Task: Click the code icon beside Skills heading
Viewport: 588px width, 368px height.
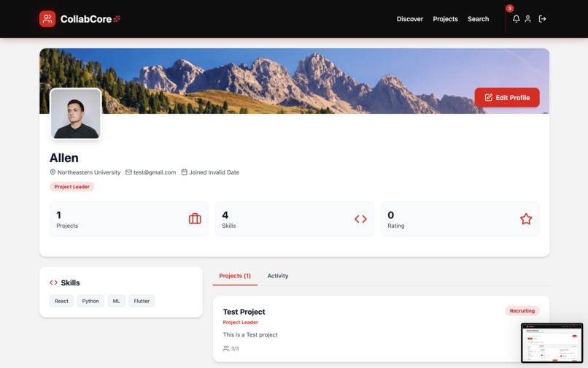Action: tap(54, 283)
